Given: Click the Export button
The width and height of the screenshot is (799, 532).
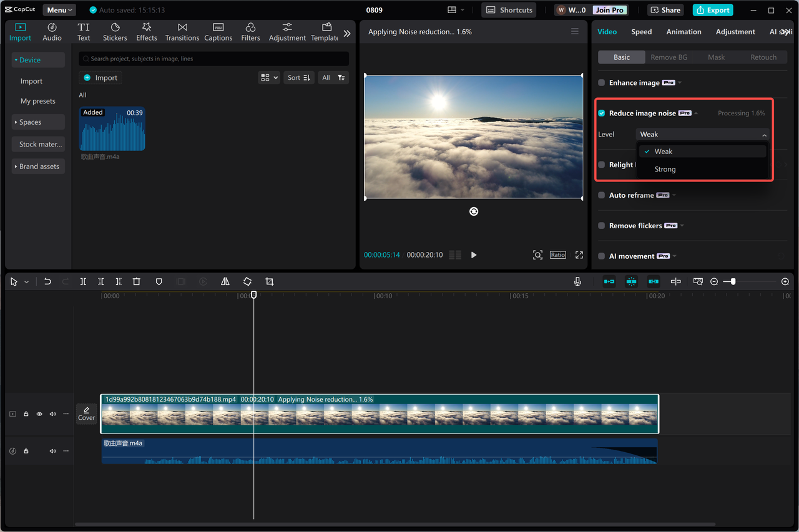Looking at the screenshot, I should tap(712, 9).
